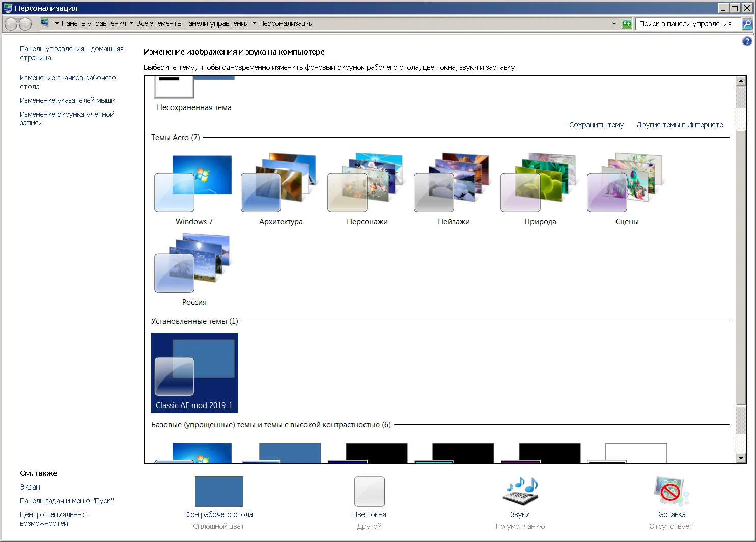This screenshot has height=542, width=756.
Task: Click Персонализация breadcrumb item
Action: 286,23
